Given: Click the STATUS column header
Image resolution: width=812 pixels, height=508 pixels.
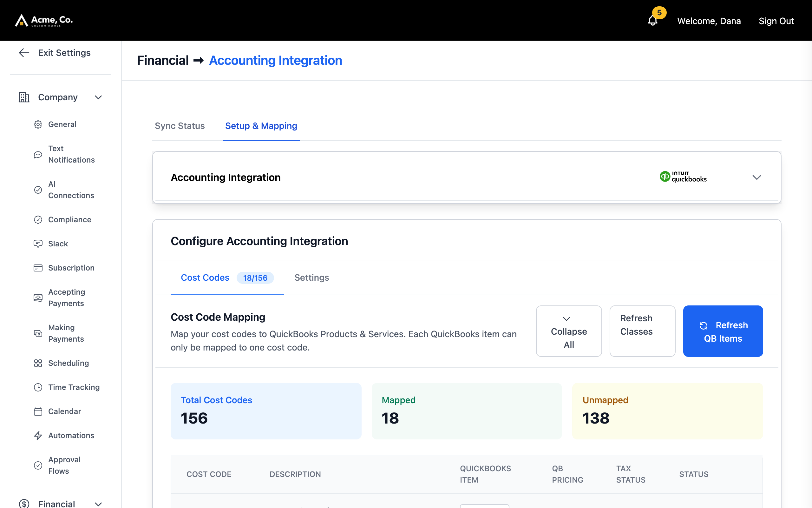Looking at the screenshot, I should point(694,474).
